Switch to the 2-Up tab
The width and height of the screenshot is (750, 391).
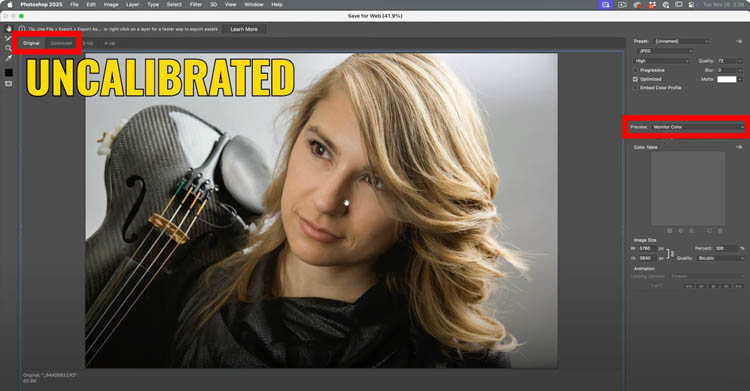[x=88, y=44]
